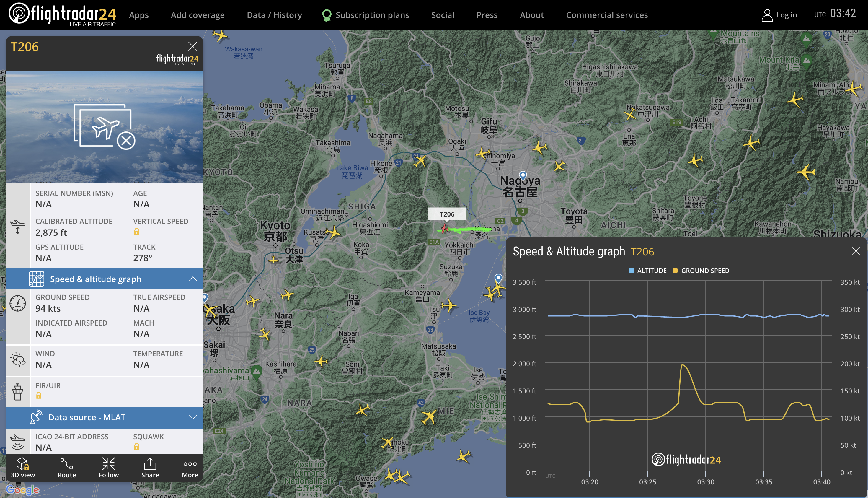
Task: Click the Nagoya airport pin marker
Action: click(x=523, y=176)
